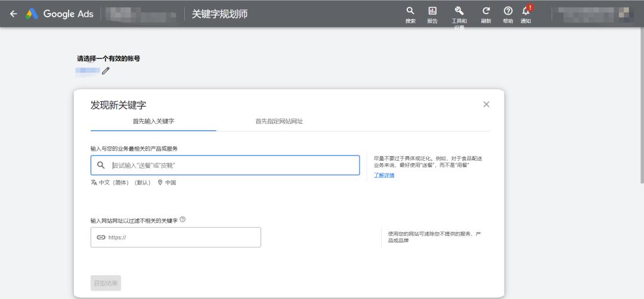
Task: Click the link icon in URL field
Action: [101, 237]
